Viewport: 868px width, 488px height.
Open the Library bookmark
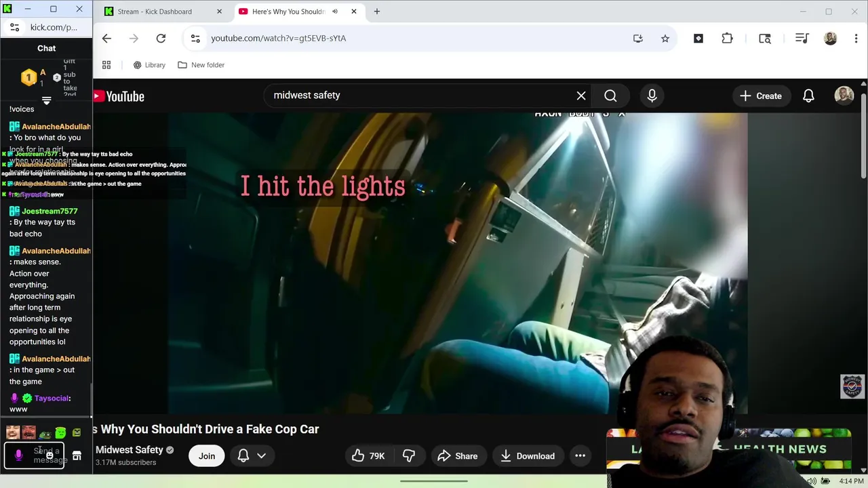pos(149,65)
